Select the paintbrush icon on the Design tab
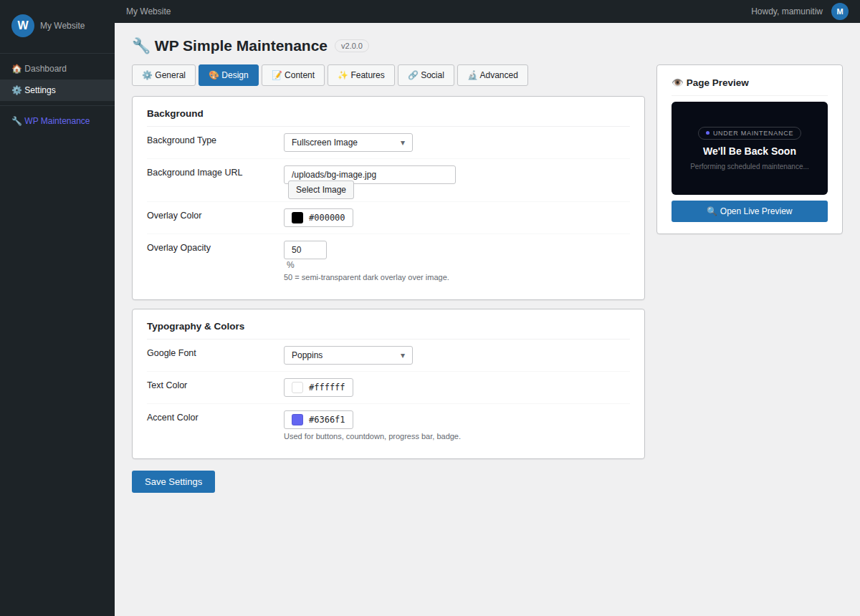The image size is (860, 616). pyautogui.click(x=214, y=74)
